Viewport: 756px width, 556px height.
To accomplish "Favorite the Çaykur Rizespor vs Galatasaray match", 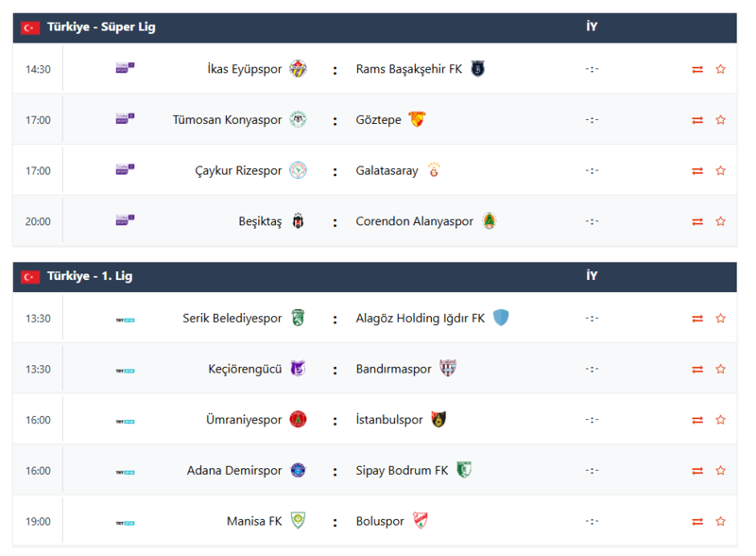I will tap(720, 171).
